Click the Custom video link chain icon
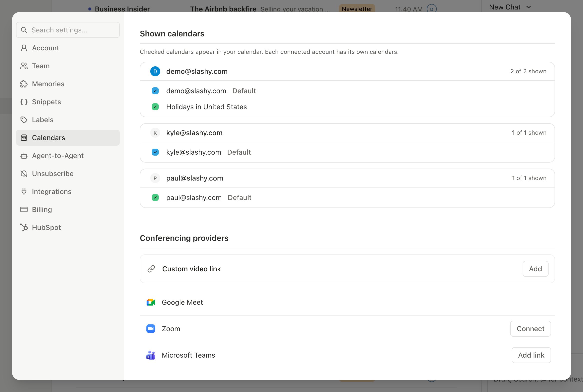The width and height of the screenshot is (583, 392). point(151,269)
